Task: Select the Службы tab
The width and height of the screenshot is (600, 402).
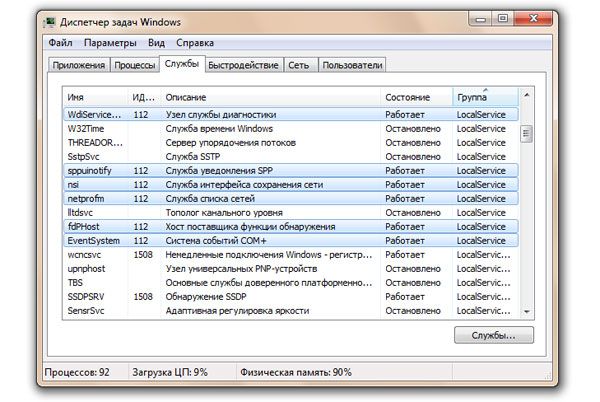Action: click(182, 64)
